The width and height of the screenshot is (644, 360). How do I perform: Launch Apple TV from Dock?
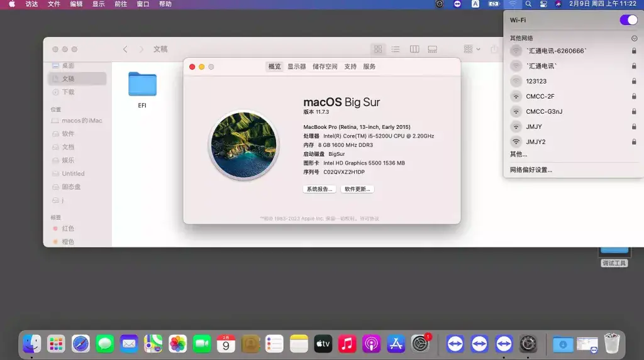click(x=323, y=344)
